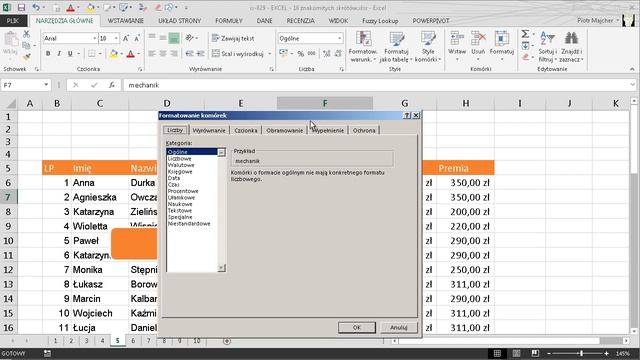
Task: Click zoom in plus in status bar
Action: (607, 353)
